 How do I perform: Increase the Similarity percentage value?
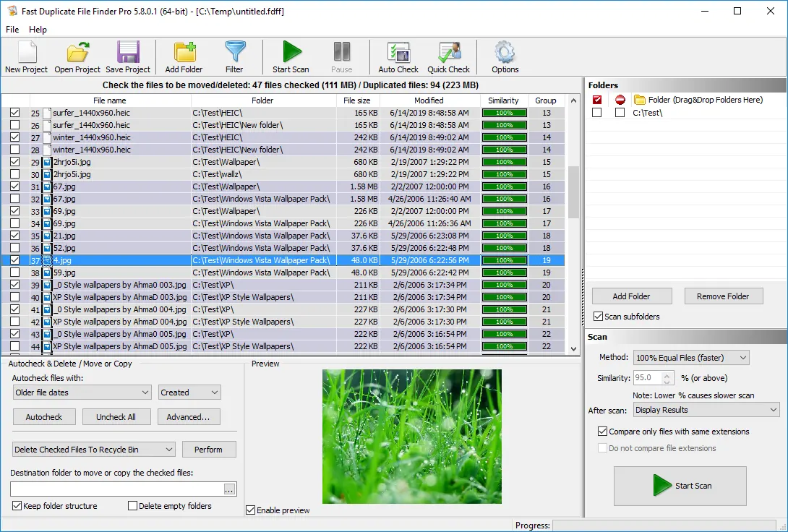point(666,374)
